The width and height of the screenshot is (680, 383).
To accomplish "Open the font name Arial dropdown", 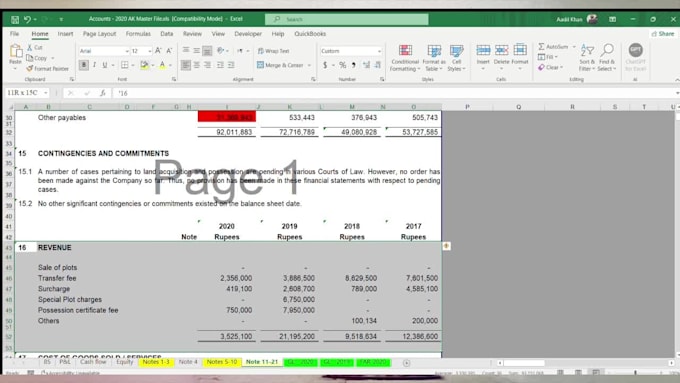I will click(127, 51).
